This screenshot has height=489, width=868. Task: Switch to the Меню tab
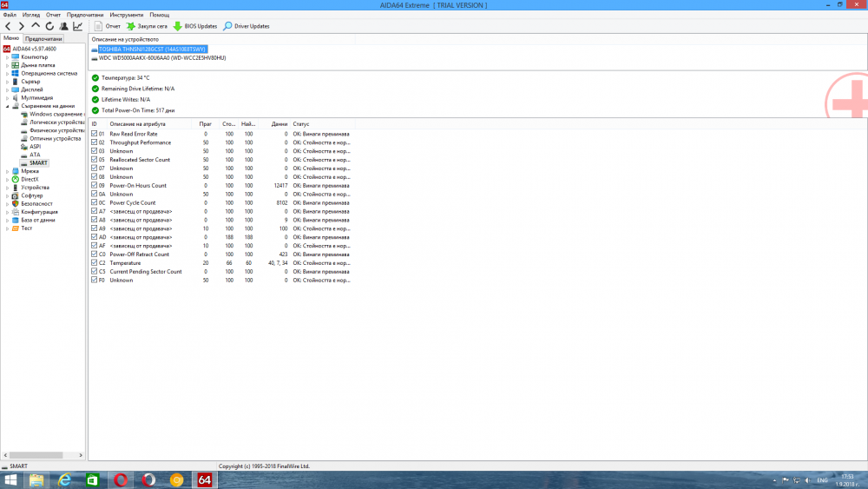click(x=11, y=38)
